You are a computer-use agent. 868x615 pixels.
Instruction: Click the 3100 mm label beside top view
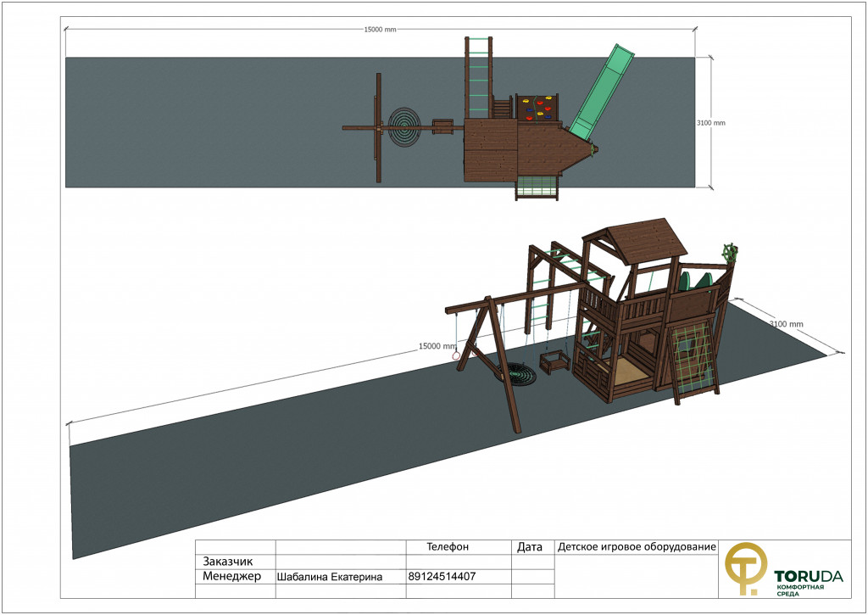click(x=710, y=123)
